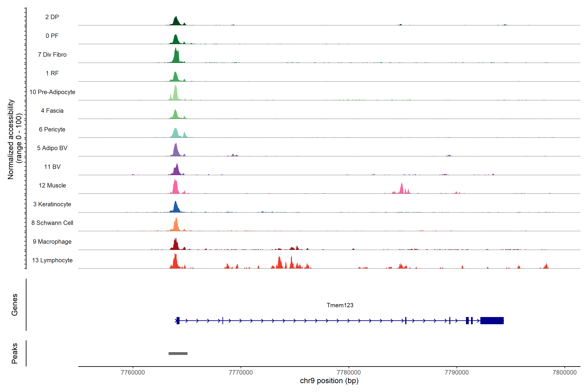
Task: Click the 7760000 axis tick label
Action: pyautogui.click(x=133, y=372)
